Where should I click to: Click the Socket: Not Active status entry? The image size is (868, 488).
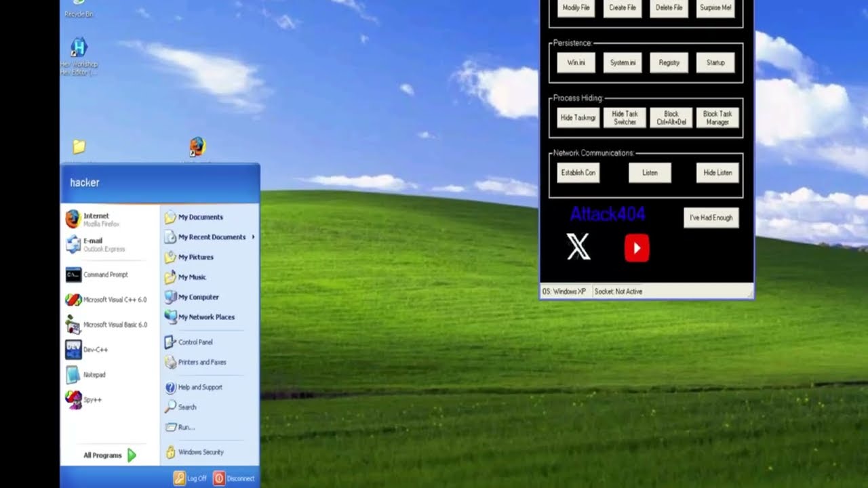click(618, 291)
